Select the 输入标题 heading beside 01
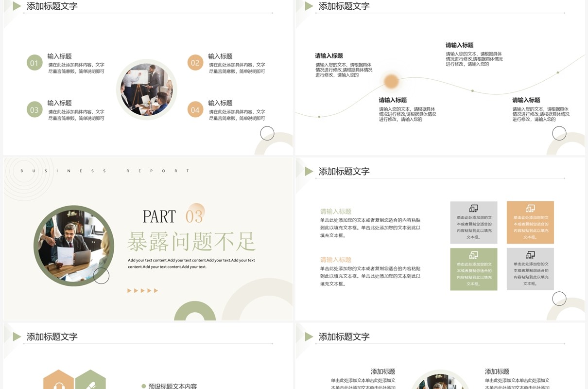Viewport: 588px width, 389px height. coord(59,56)
